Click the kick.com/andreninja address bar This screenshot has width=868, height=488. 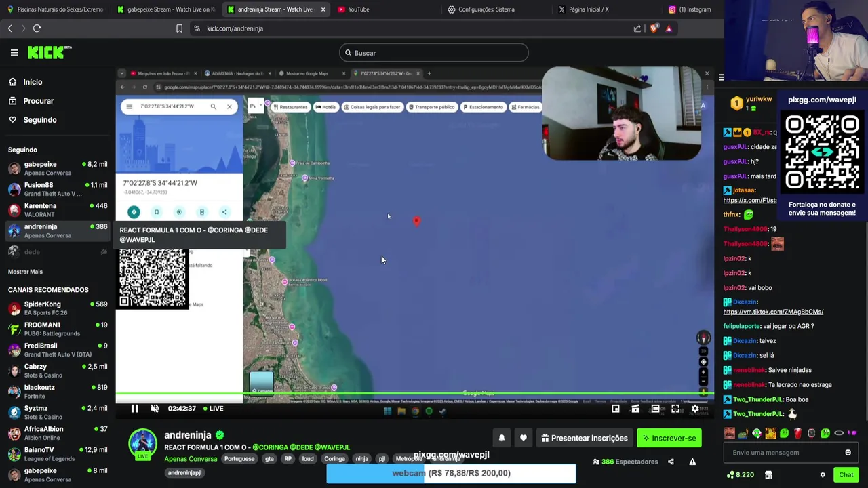pyautogui.click(x=235, y=28)
